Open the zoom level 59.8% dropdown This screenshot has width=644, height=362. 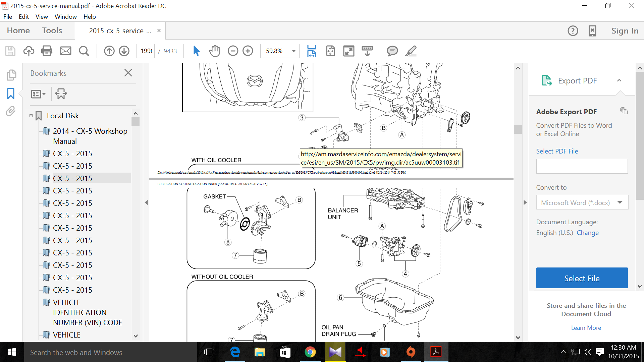coord(294,51)
